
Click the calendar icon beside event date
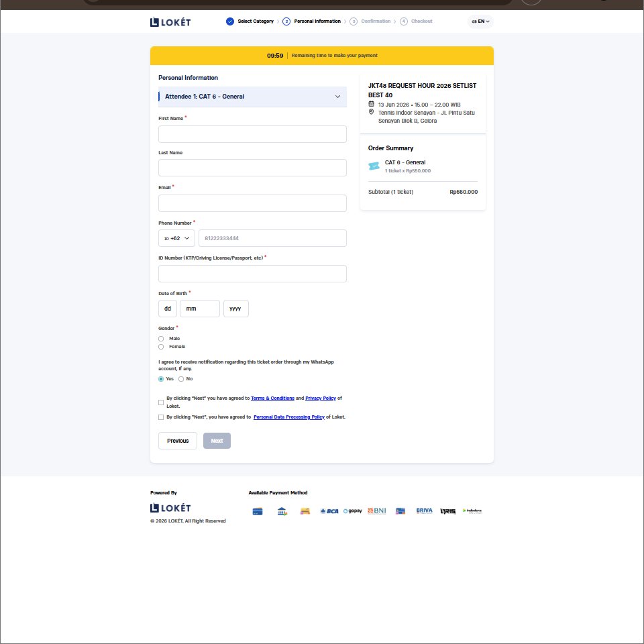coord(371,104)
